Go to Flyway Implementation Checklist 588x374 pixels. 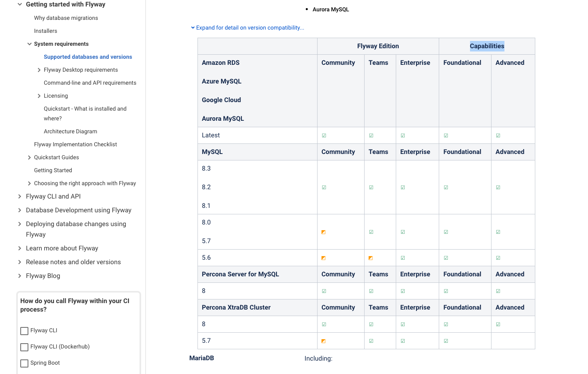coord(75,145)
